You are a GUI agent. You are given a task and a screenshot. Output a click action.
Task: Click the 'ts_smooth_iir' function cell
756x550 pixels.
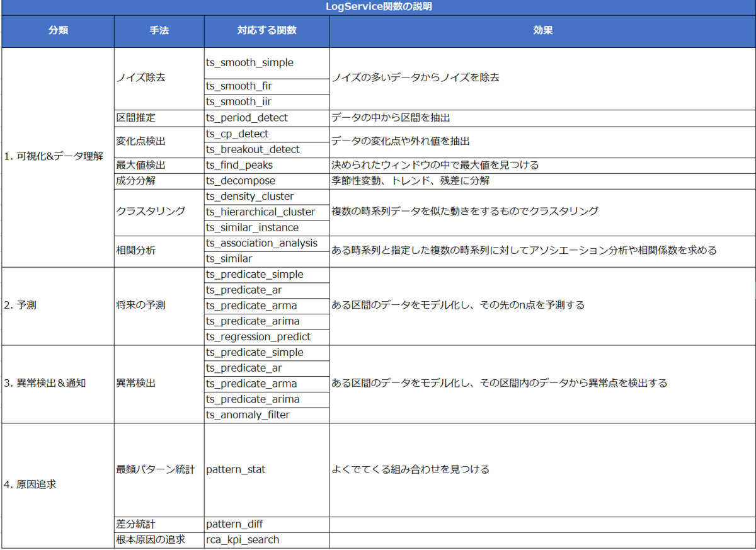pyautogui.click(x=266, y=102)
